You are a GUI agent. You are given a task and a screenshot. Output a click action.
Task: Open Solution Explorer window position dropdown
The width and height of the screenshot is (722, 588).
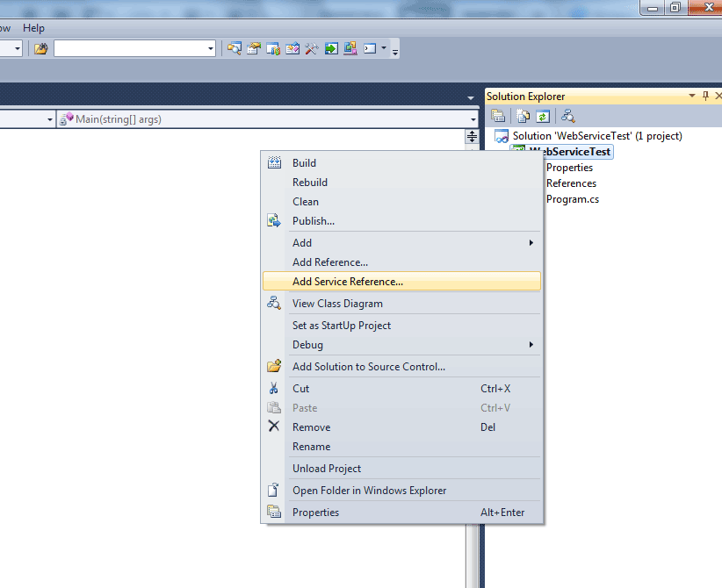691,96
